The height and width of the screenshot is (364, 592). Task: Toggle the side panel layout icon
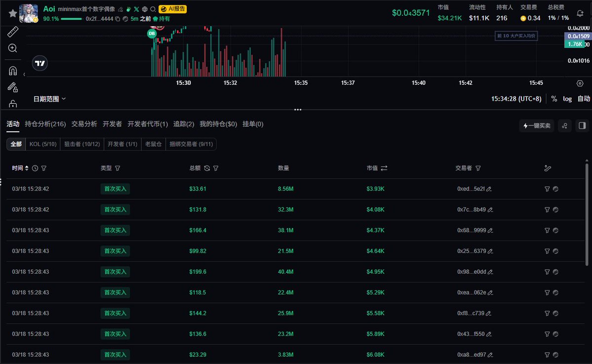tap(582, 126)
